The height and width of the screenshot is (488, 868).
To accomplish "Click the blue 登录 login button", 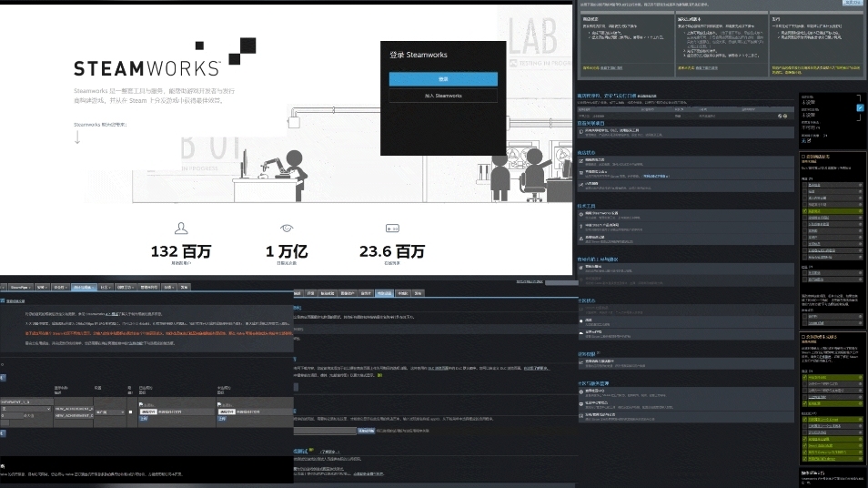I will pos(443,79).
